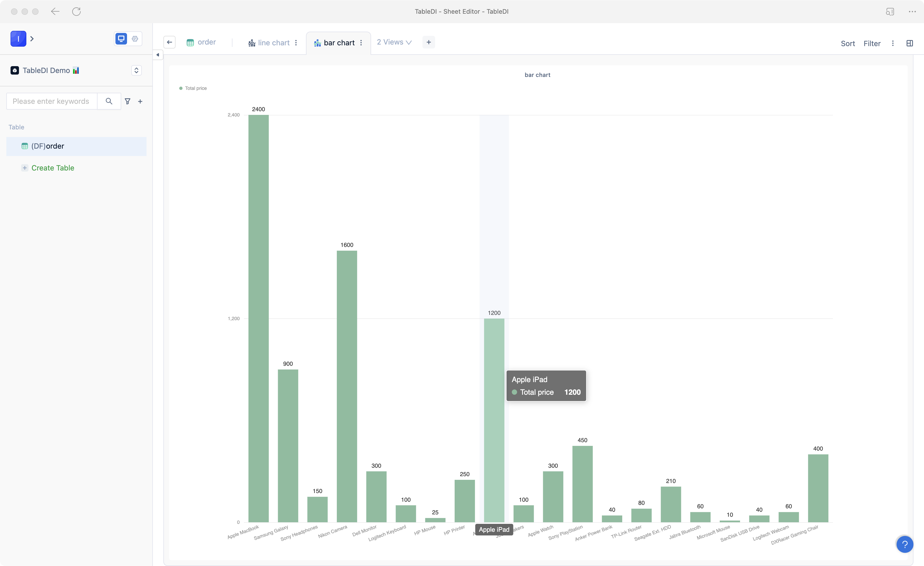The height and width of the screenshot is (566, 924).
Task: Open line chart tab options menu
Action: point(296,43)
